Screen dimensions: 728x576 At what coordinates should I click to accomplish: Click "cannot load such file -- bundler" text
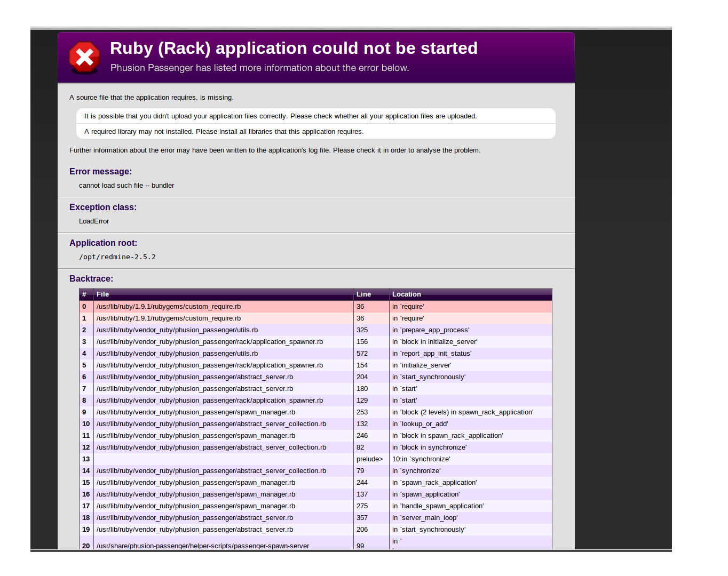point(126,186)
